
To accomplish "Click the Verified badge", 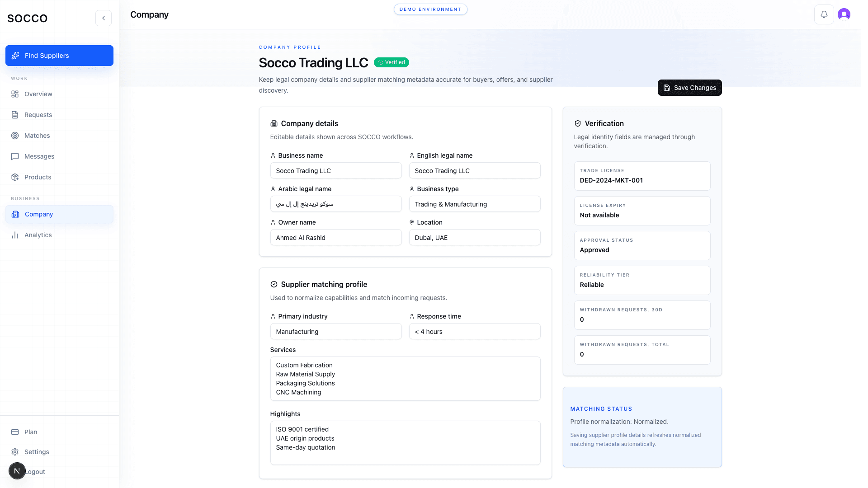I will pos(391,62).
